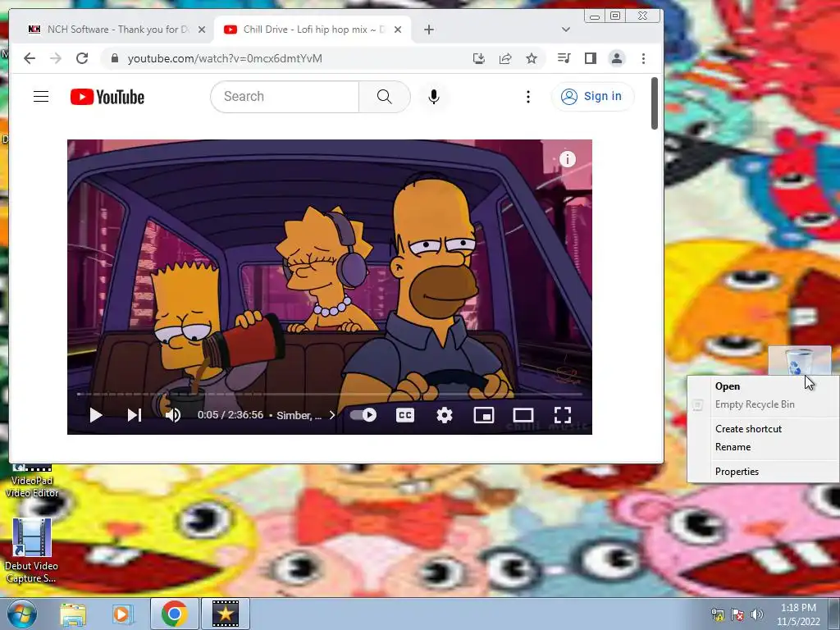Toggle autoplay switch in the player
The width and height of the screenshot is (840, 630).
click(x=363, y=415)
